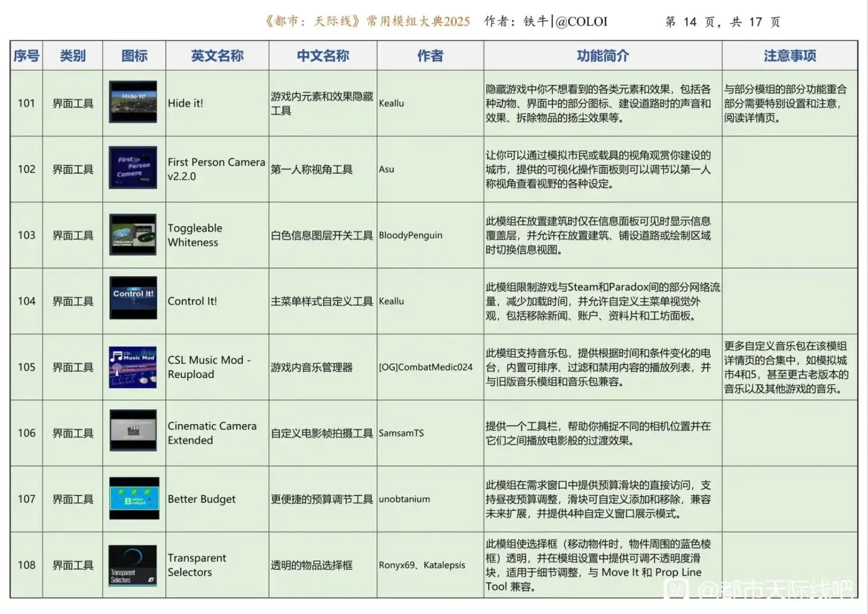868x614 pixels.
Task: Click author name BloodyPenguin
Action: tap(410, 235)
